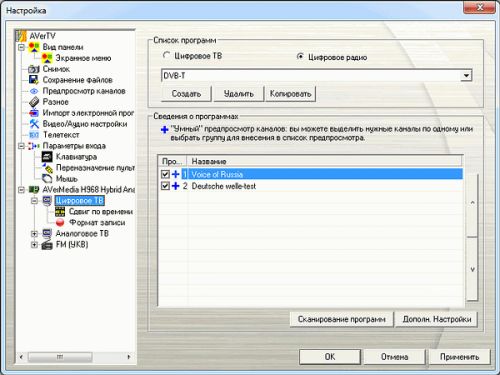
Task: Uncheck the Voice of Russia checkbox
Action: pos(165,174)
